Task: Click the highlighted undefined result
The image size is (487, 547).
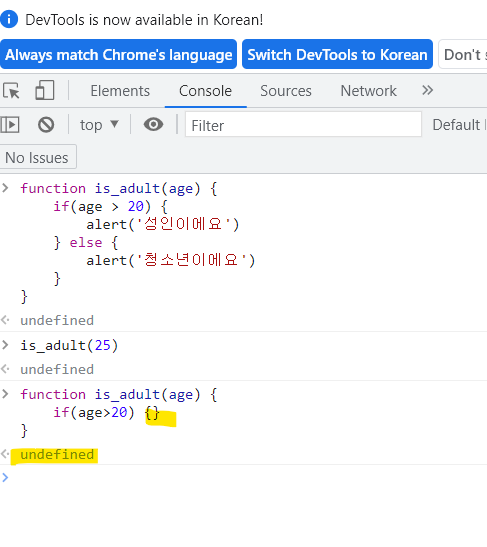Action: (x=57, y=455)
